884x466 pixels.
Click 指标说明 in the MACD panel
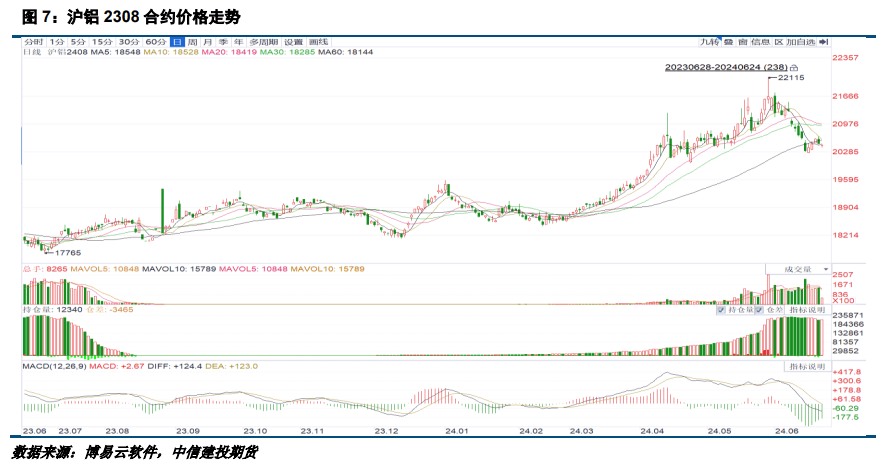(x=807, y=367)
